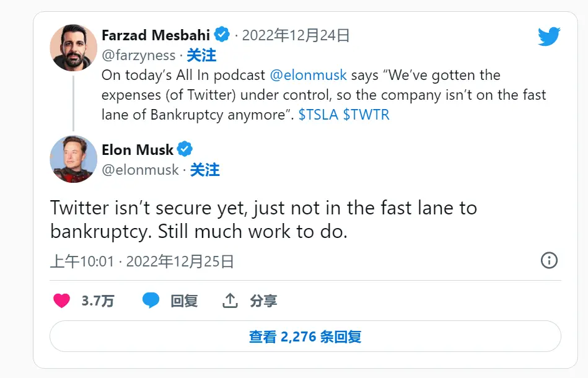Click Farzad Mesbahi's verified badge

pos(223,35)
